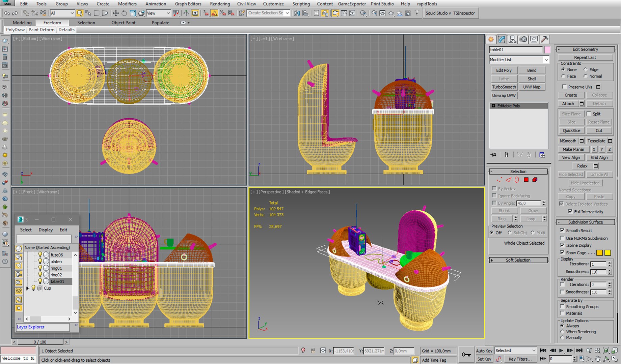Switch to Element sub-object level
The height and width of the screenshot is (364, 621).
pos(535,180)
